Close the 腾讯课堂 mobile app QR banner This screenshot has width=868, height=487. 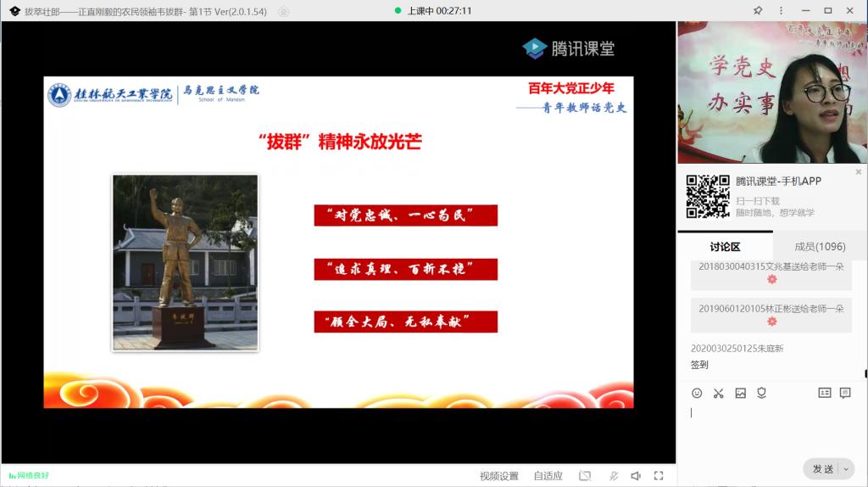pyautogui.click(x=858, y=172)
